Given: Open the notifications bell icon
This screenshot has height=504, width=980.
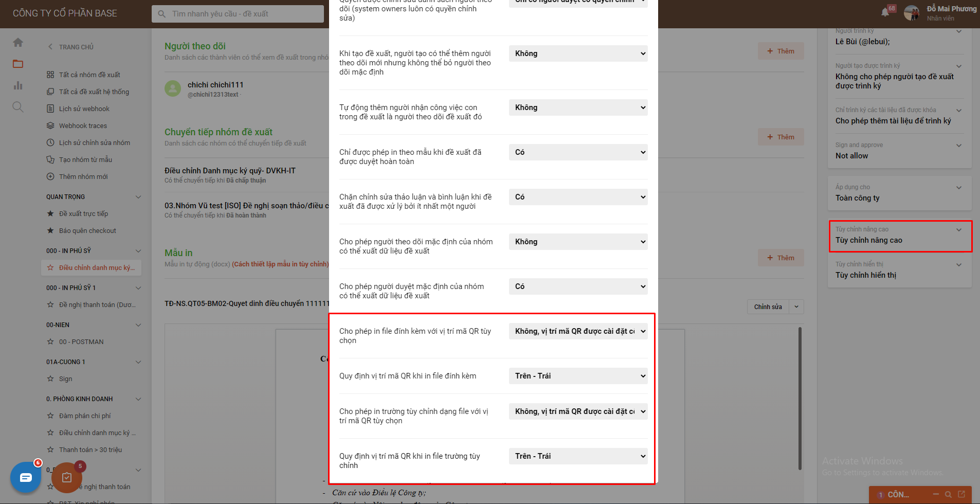Looking at the screenshot, I should click(x=885, y=12).
